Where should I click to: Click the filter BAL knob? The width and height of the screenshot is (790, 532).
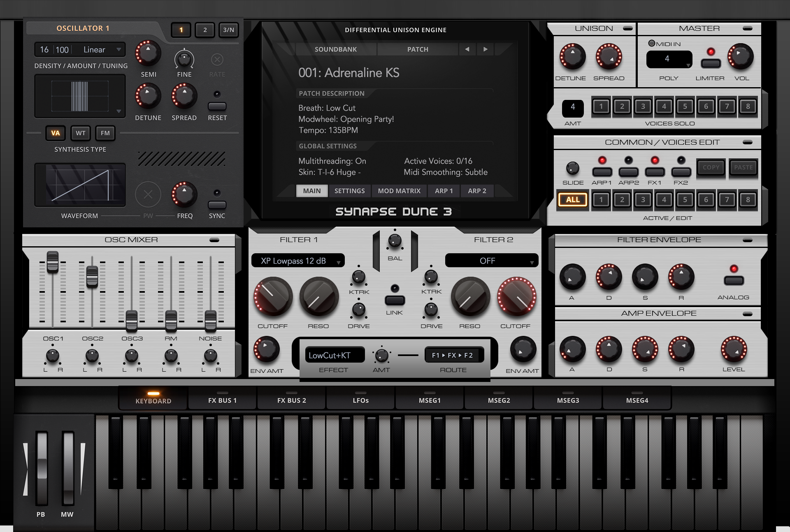coord(395,241)
